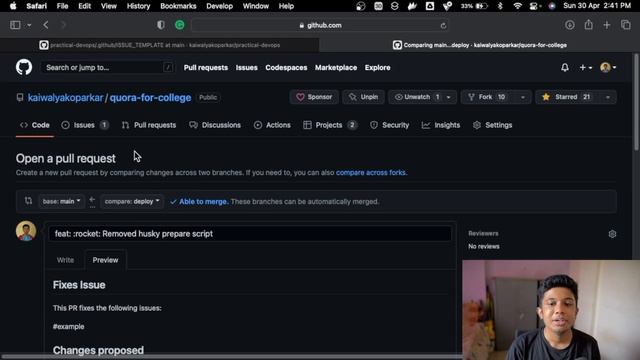Open the quora-for-college repository link
Viewport: 640px width, 360px height.
(x=150, y=98)
